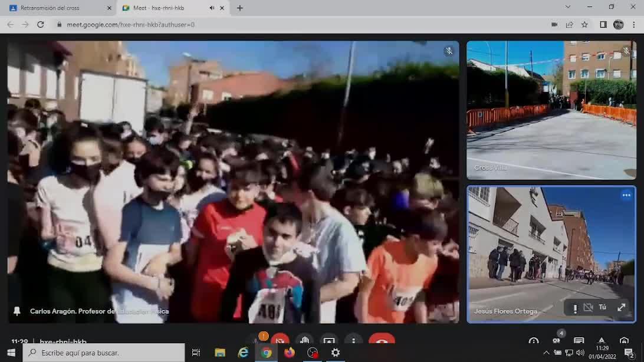View site information via the padlock
This screenshot has width=644, height=362.
(59, 25)
